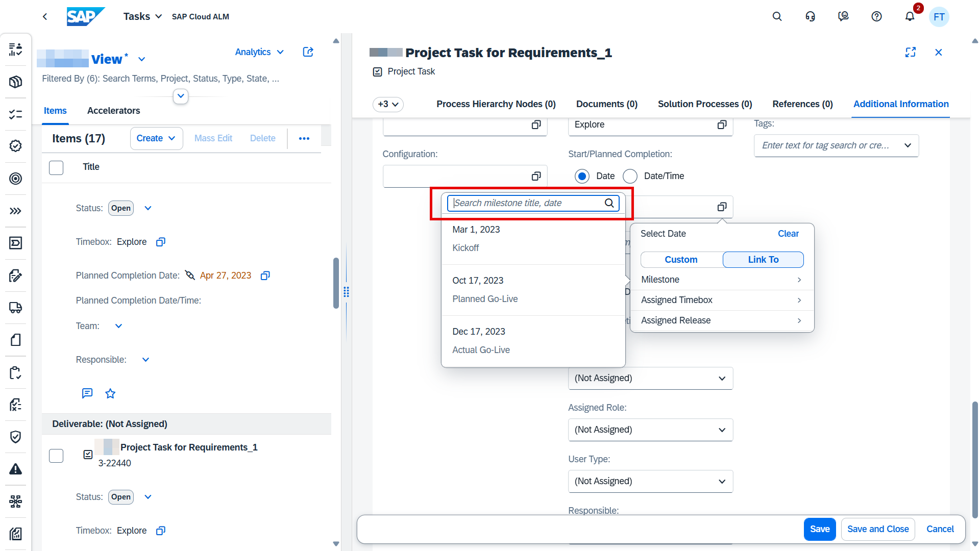Check the Project Task for Requirements_1 checkbox

point(56,456)
